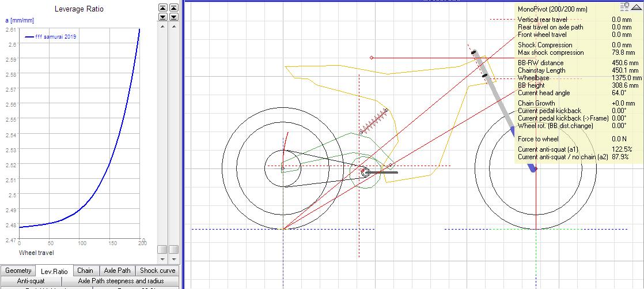Open the Anti-squat graph tab
This screenshot has width=644, height=289.
tap(31, 281)
